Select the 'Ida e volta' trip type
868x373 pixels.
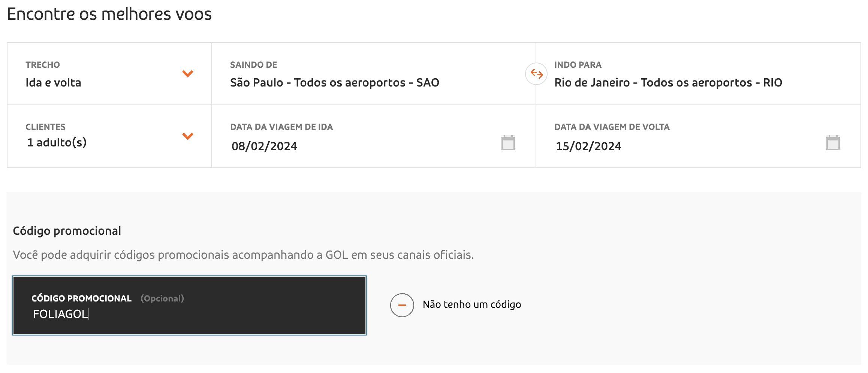(x=53, y=82)
